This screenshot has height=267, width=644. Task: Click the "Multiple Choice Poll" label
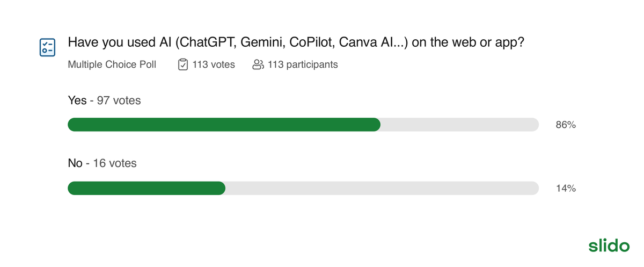(112, 64)
